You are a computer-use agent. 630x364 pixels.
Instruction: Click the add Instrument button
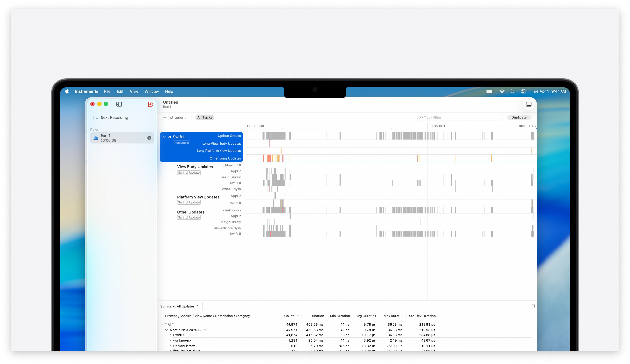tap(174, 118)
